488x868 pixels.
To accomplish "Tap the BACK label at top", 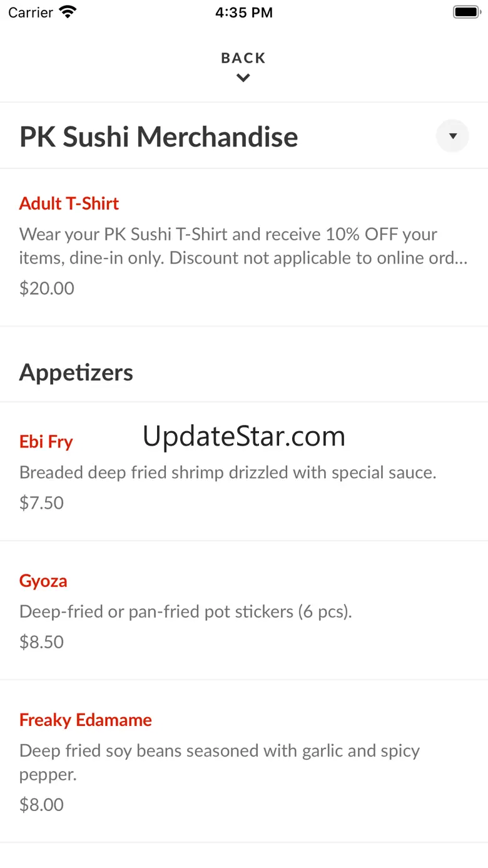I will (243, 58).
